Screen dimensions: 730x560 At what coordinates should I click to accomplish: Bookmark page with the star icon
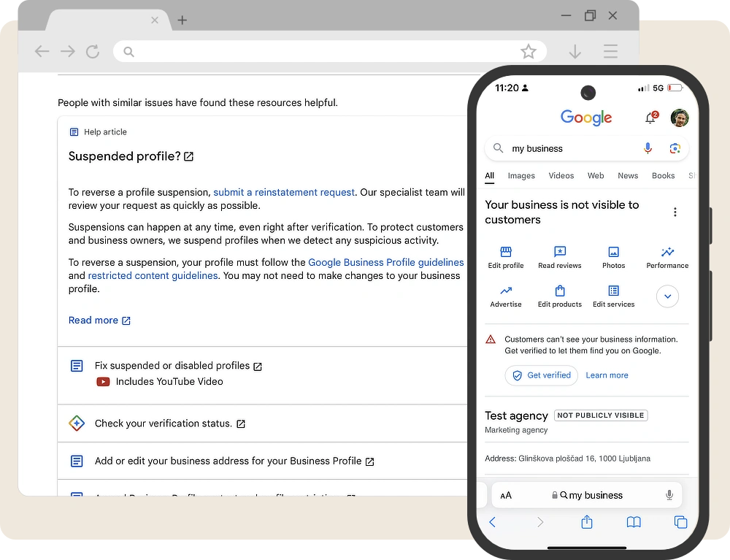[x=529, y=51]
